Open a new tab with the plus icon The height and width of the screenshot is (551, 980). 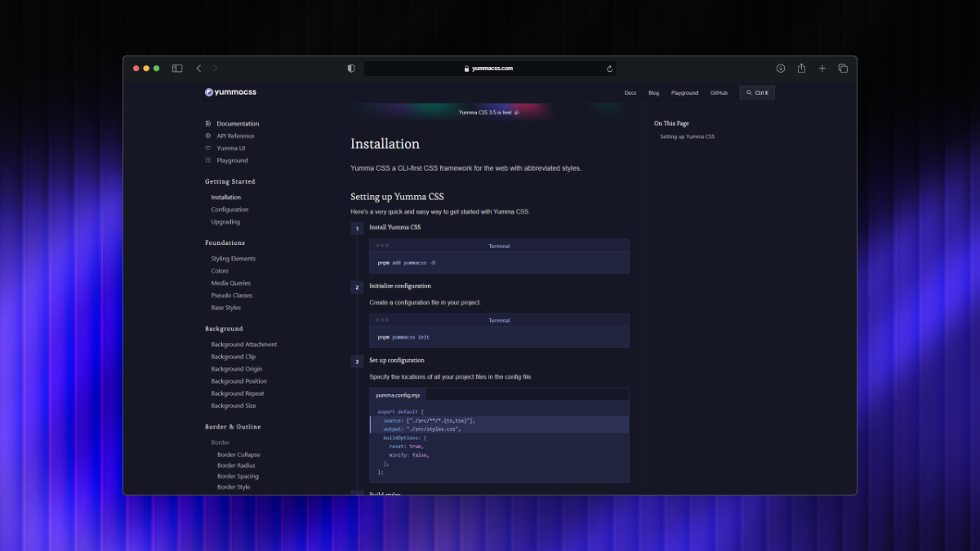point(822,69)
